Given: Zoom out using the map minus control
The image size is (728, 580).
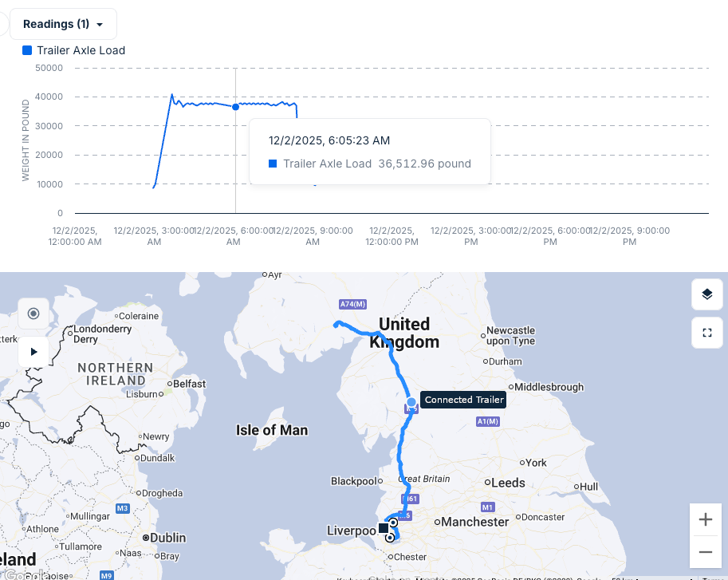Looking at the screenshot, I should [705, 551].
